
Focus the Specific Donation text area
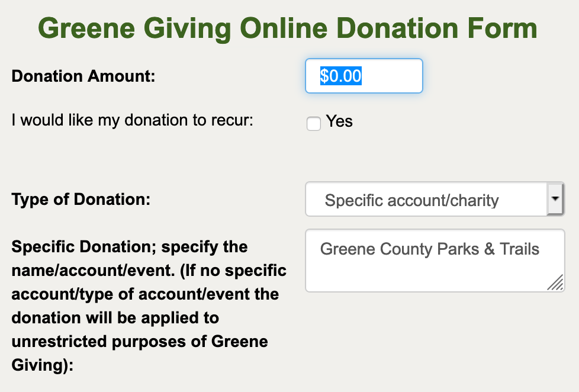(x=435, y=261)
